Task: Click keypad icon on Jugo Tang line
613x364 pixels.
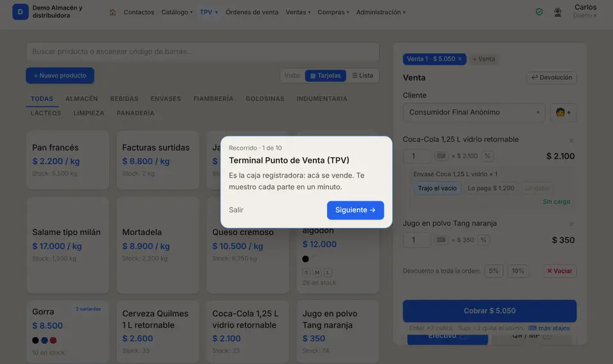Action: point(441,240)
